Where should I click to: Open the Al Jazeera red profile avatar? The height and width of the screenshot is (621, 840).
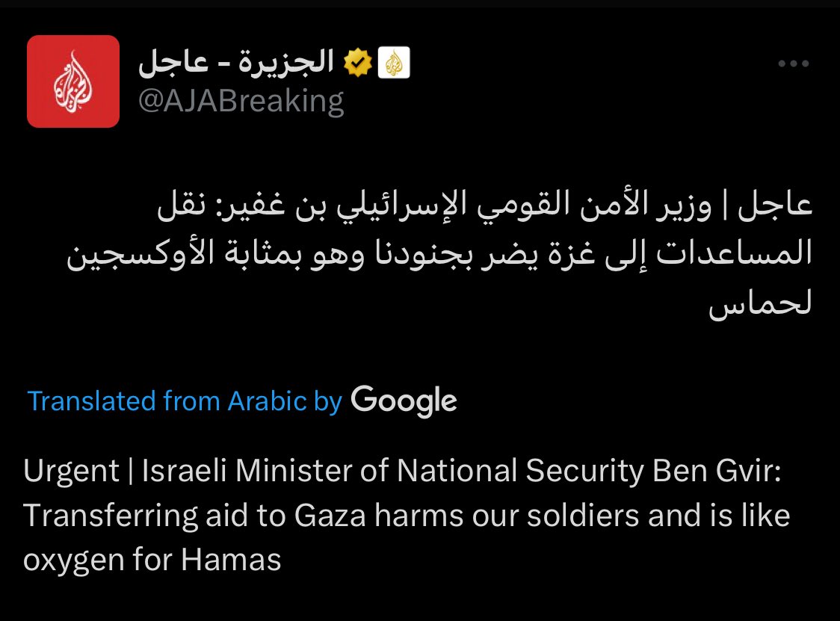click(x=73, y=81)
